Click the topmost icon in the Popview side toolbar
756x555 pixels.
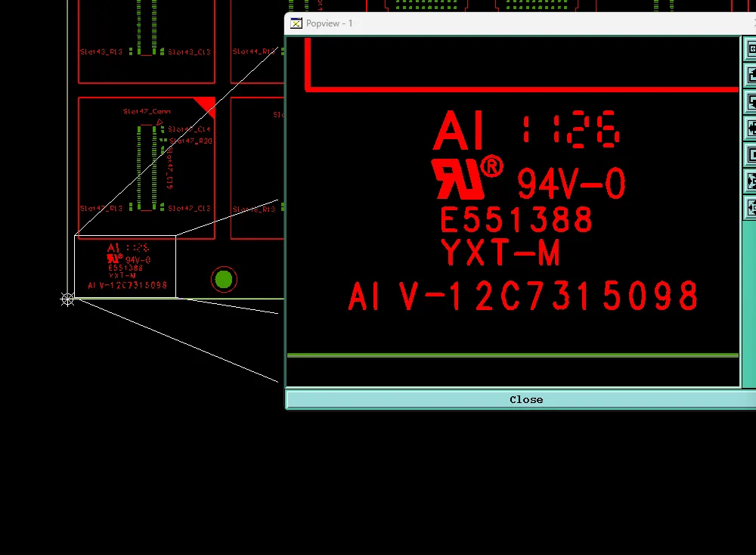click(751, 48)
